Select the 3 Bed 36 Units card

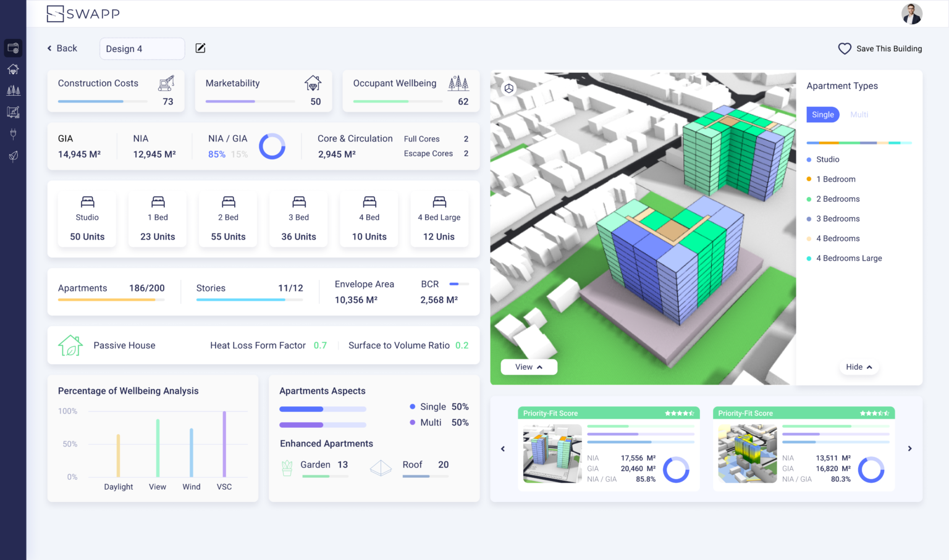click(x=298, y=220)
